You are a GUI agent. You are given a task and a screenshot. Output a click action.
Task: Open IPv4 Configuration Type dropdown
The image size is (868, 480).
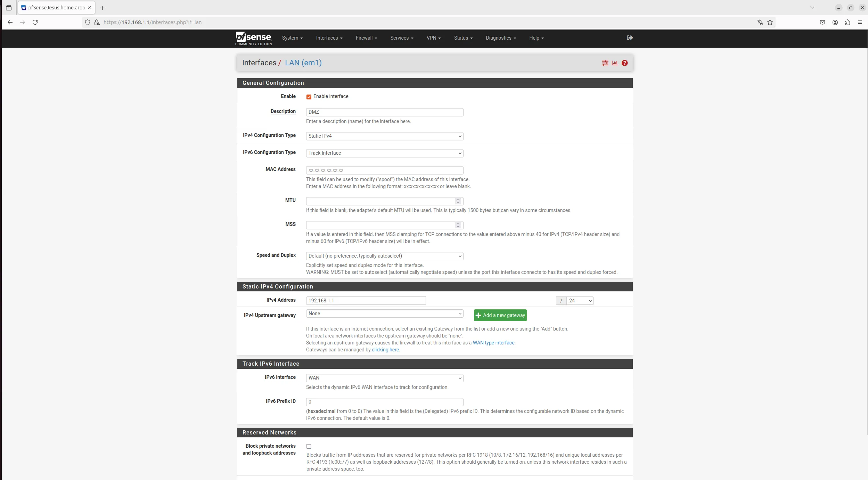click(385, 136)
